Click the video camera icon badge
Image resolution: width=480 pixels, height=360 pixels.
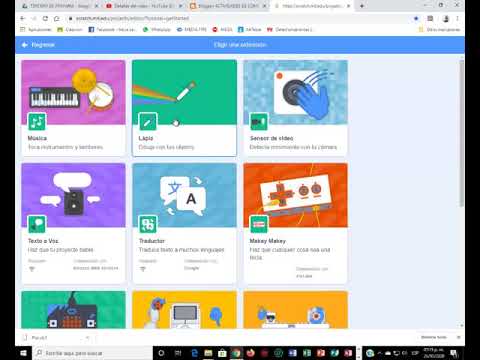pyautogui.click(x=259, y=122)
